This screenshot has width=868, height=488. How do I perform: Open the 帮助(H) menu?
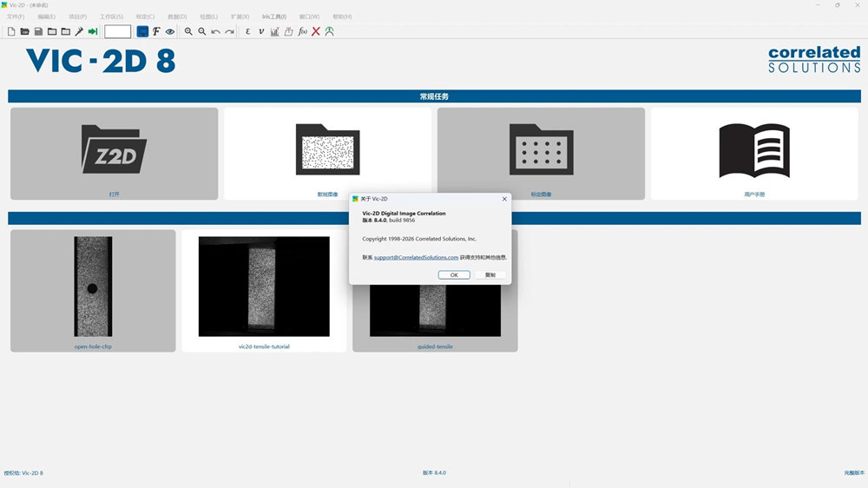pyautogui.click(x=342, y=16)
